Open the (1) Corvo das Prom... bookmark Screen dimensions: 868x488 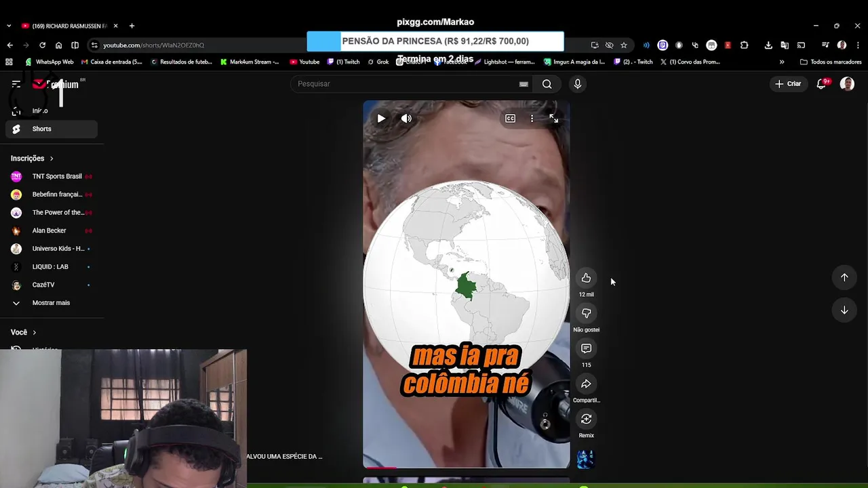tap(690, 62)
